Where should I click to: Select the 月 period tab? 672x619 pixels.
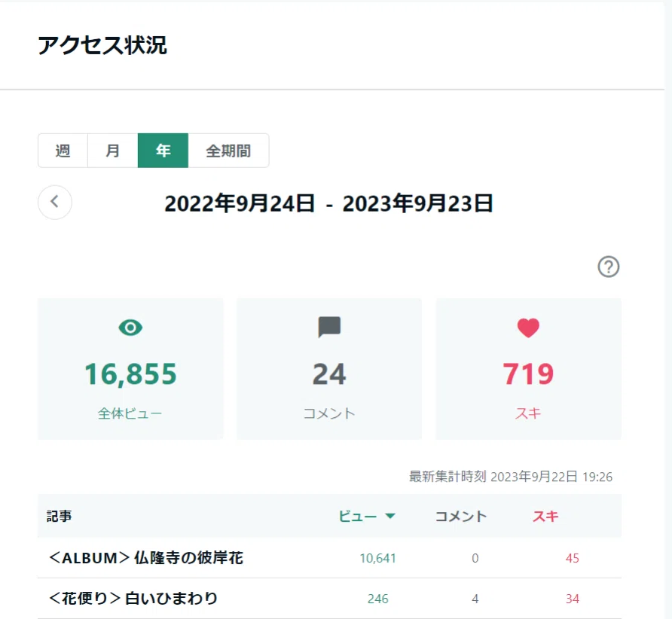pos(113,151)
